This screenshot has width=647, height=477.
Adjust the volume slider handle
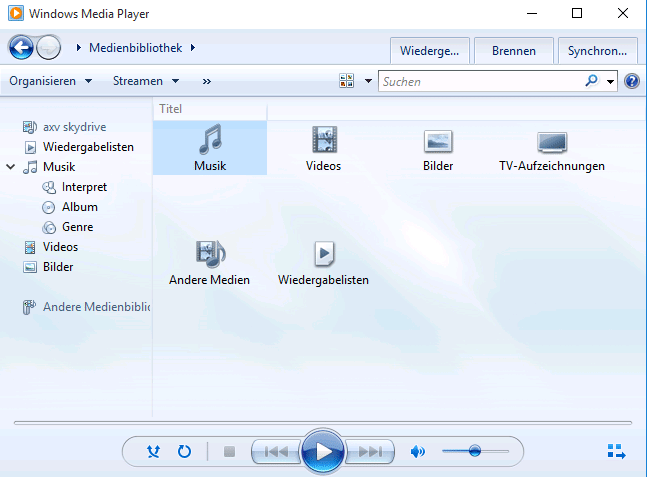(475, 451)
